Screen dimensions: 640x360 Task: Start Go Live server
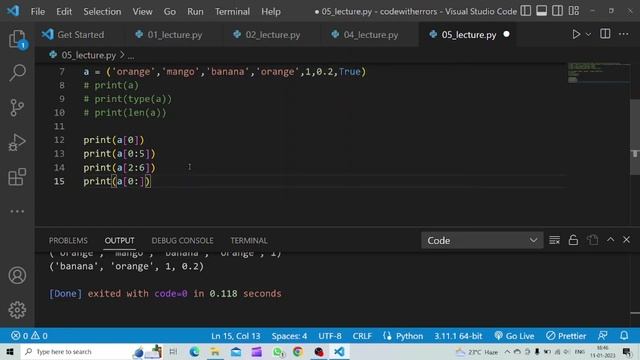(x=514, y=336)
